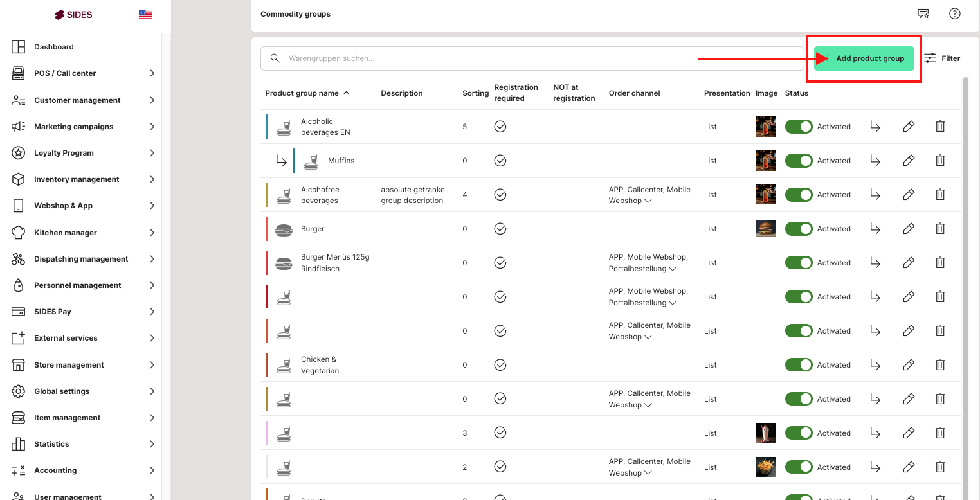Click the color bar of Alcohofree beverages row
The image size is (980, 500).
(266, 195)
